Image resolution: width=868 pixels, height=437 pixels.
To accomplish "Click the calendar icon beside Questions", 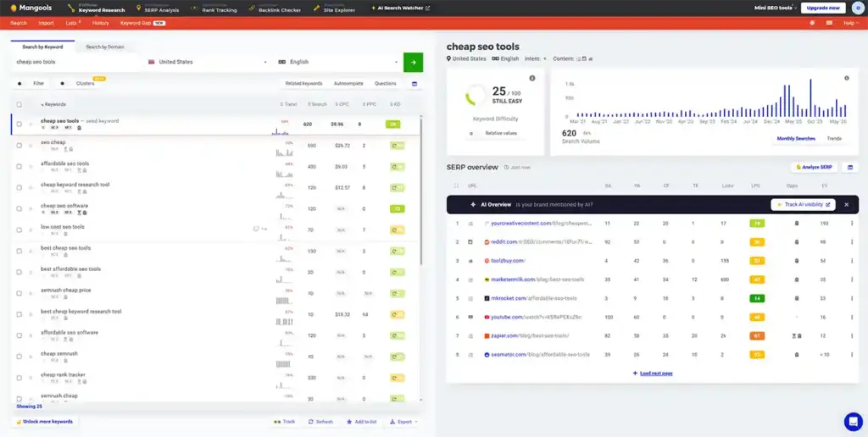I will (415, 84).
